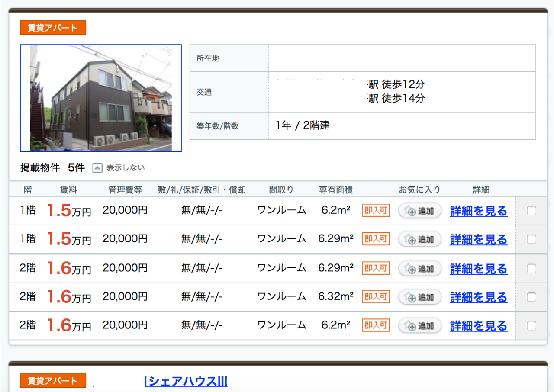Add the 2階 6.32m² room to favorites
This screenshot has height=392, width=554.
(420, 297)
